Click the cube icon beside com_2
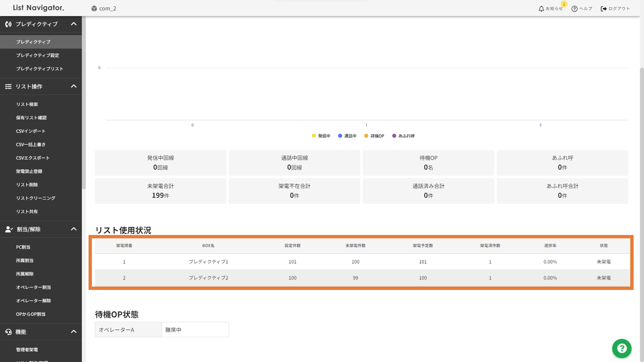Screen dimensions: 644x362 pyautogui.click(x=94, y=8)
